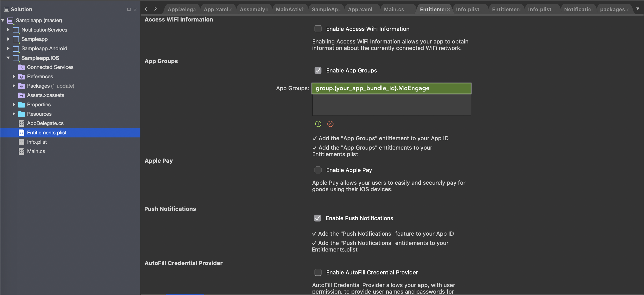Select AppDelegate.cs in the solution tree
This screenshot has height=295, width=644.
70,123
